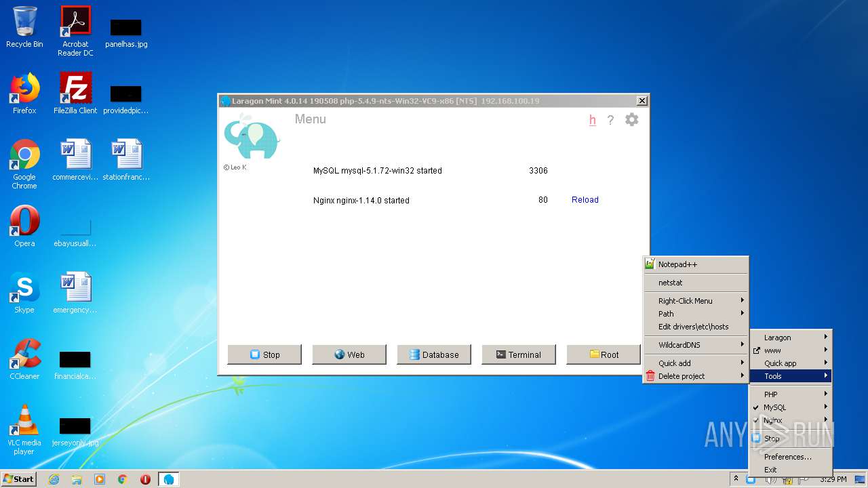Screen dimensions: 868x488
Task: Open the Web button
Action: click(x=349, y=354)
